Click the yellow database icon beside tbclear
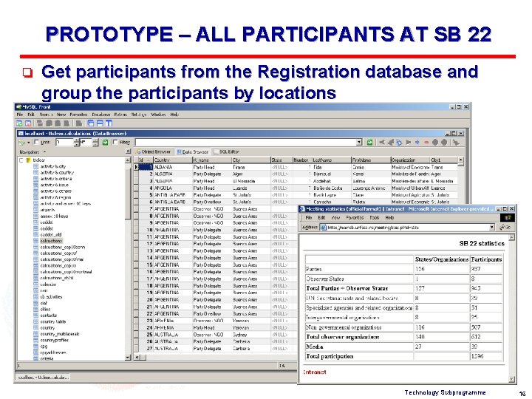The height and width of the screenshot is (399, 532). 29,160
